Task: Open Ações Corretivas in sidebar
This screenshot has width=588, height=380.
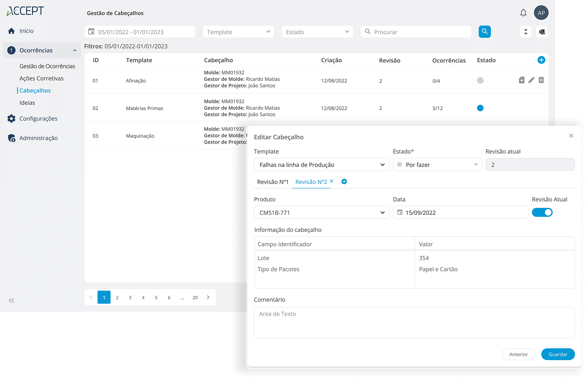Action: point(41,78)
